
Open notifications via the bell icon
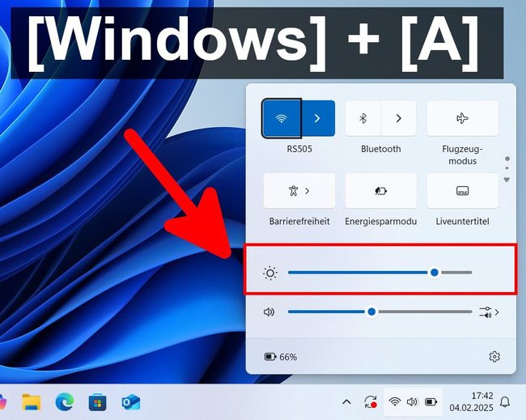505,401
